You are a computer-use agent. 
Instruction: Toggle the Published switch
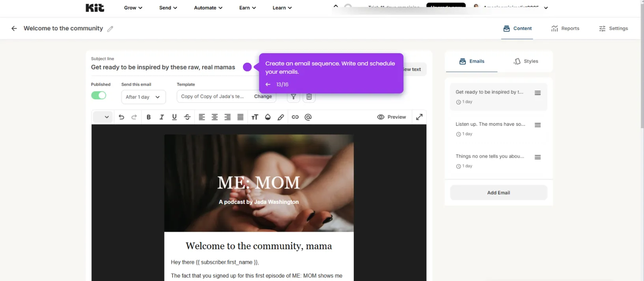tap(99, 95)
